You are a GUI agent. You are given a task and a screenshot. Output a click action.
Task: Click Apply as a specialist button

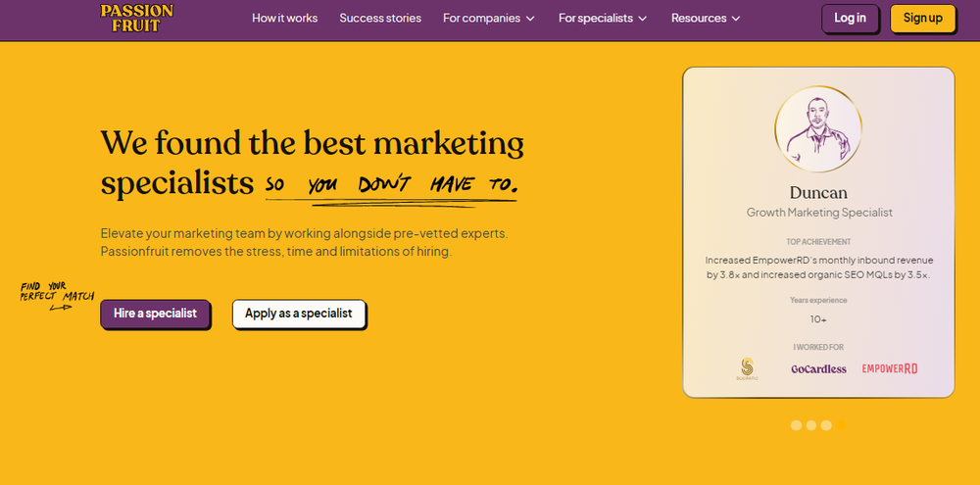point(299,314)
